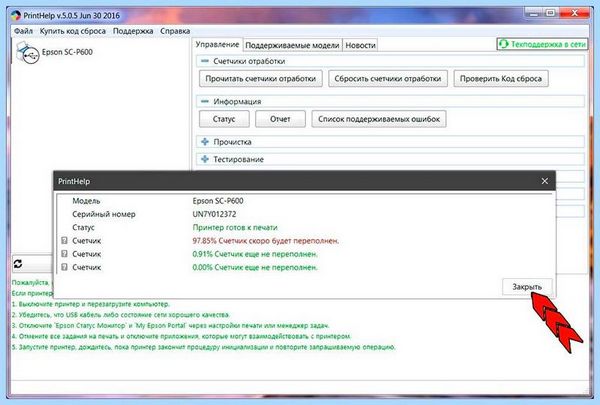The height and width of the screenshot is (405, 600).
Task: Switch to the Новости tab
Action: [x=360, y=45]
